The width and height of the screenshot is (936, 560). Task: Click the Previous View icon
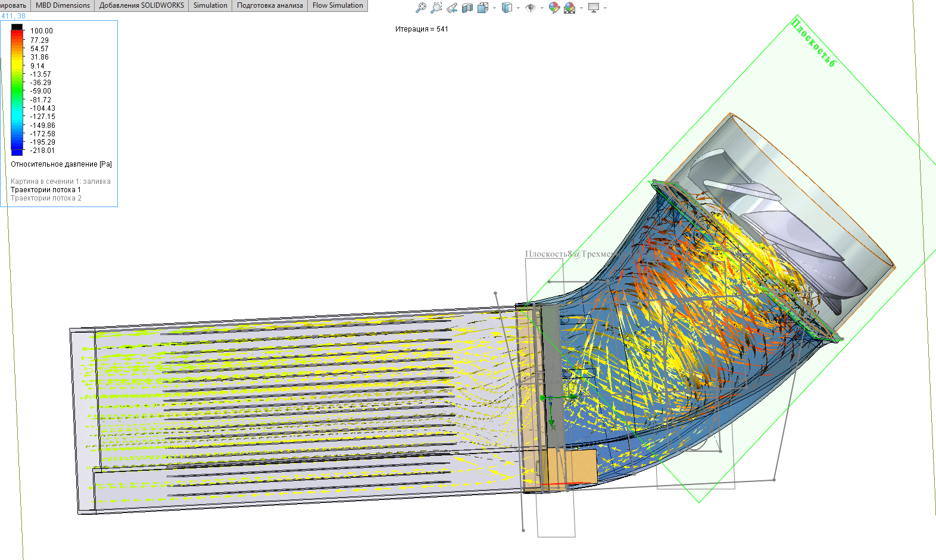pyautogui.click(x=452, y=8)
